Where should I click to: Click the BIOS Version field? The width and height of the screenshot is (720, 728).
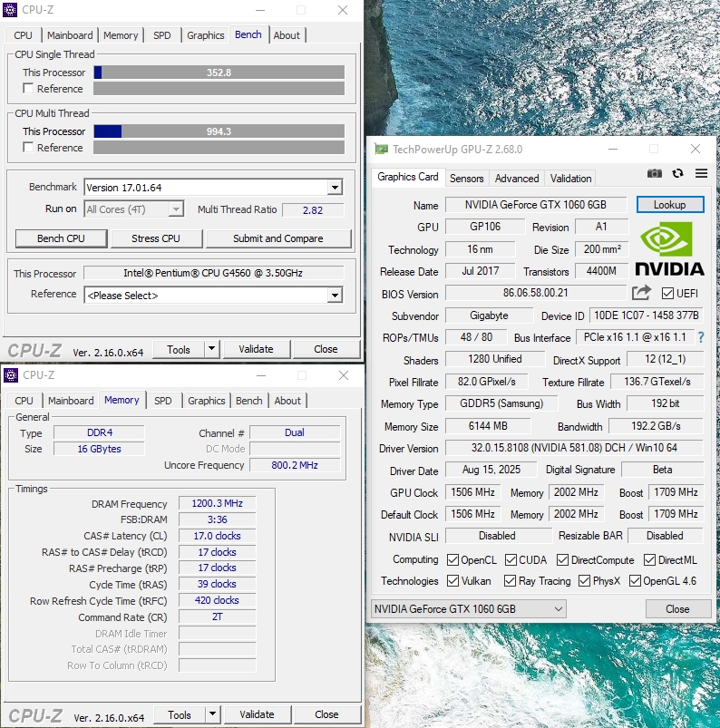[x=536, y=293]
